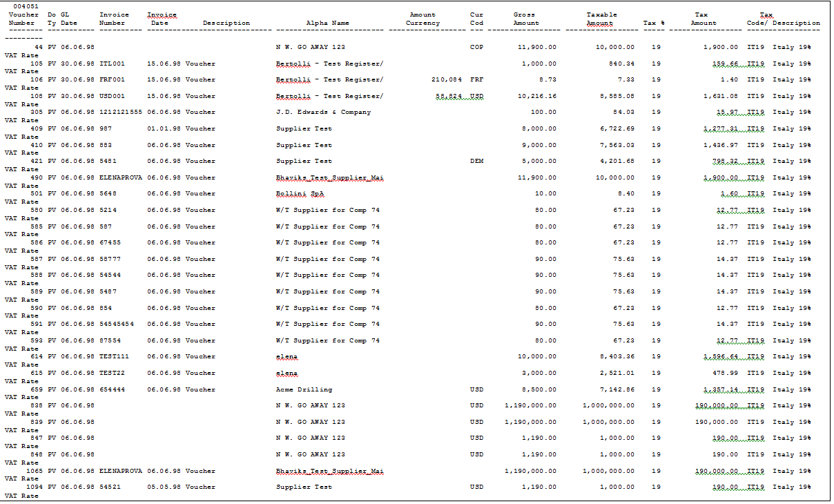Click currency amount 210,084
834x504 pixels.
coord(447,80)
